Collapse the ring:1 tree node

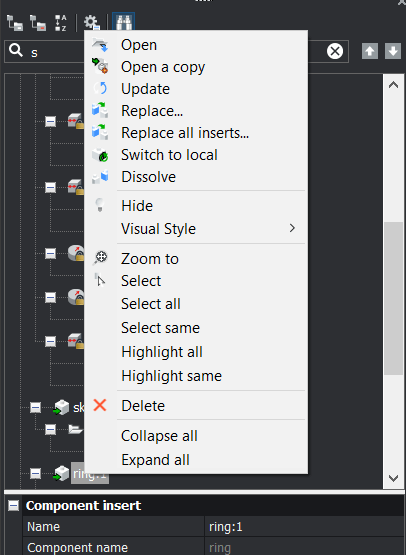pos(35,473)
